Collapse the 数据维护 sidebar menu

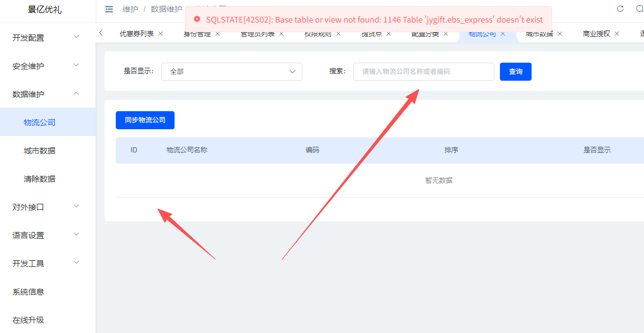pyautogui.click(x=47, y=94)
